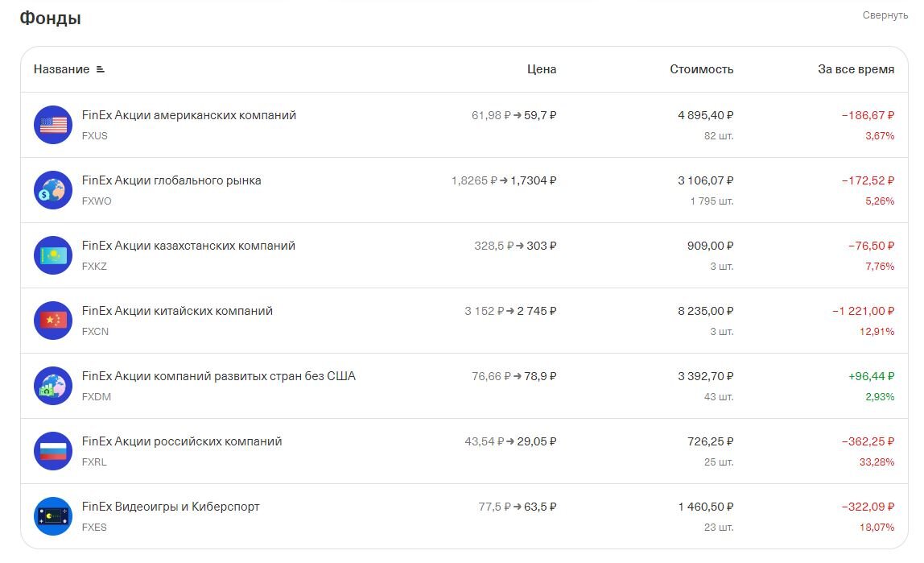Open FinEx Видеоигры и Киберспорт fund
924x563 pixels.
point(171,507)
